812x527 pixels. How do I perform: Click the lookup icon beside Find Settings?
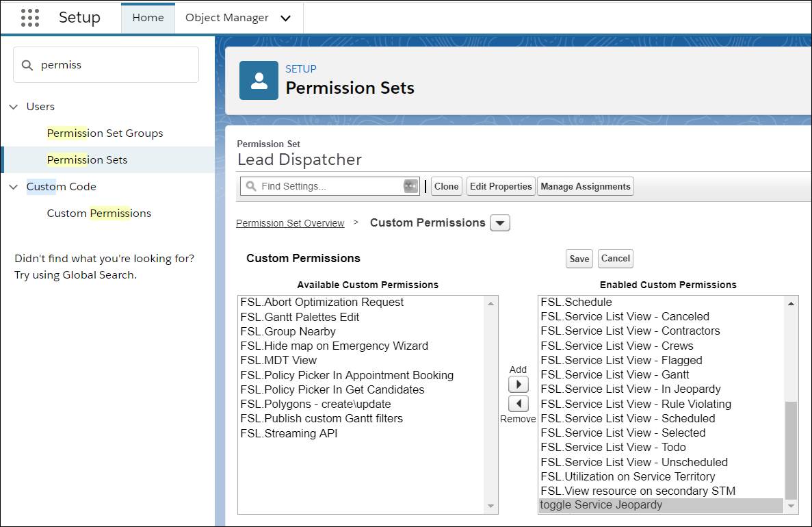point(412,185)
